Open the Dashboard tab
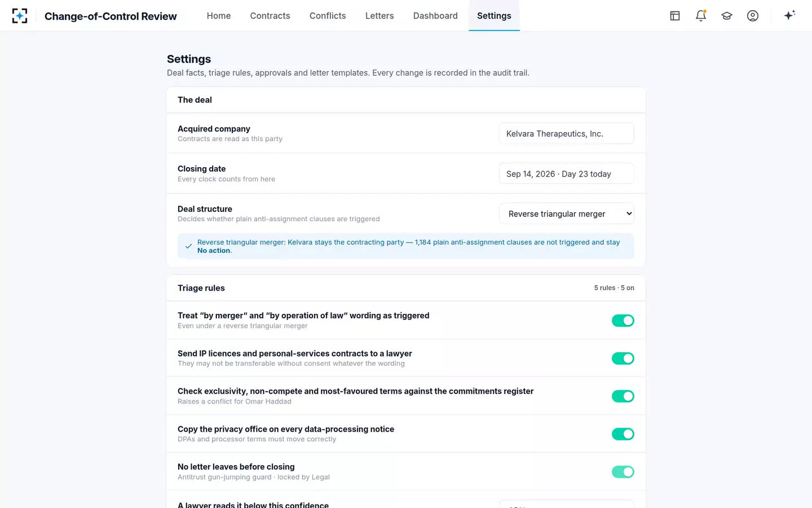Screen dimensions: 812x508 point(435,16)
